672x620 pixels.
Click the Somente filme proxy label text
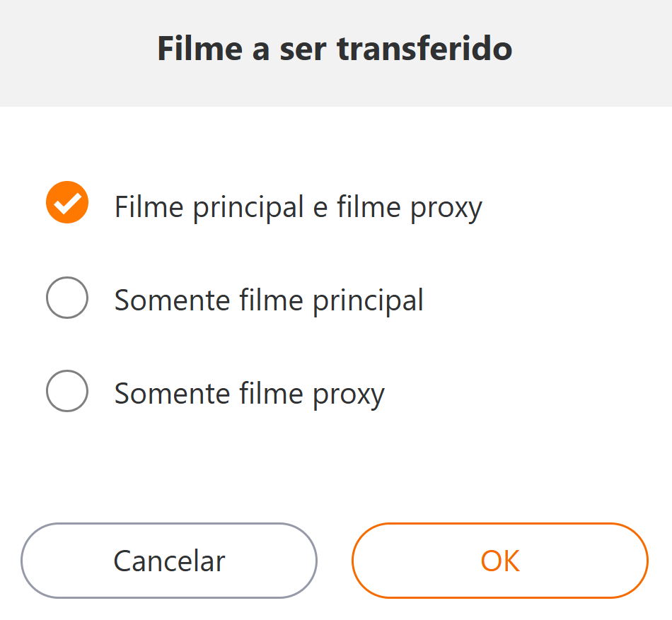(249, 393)
